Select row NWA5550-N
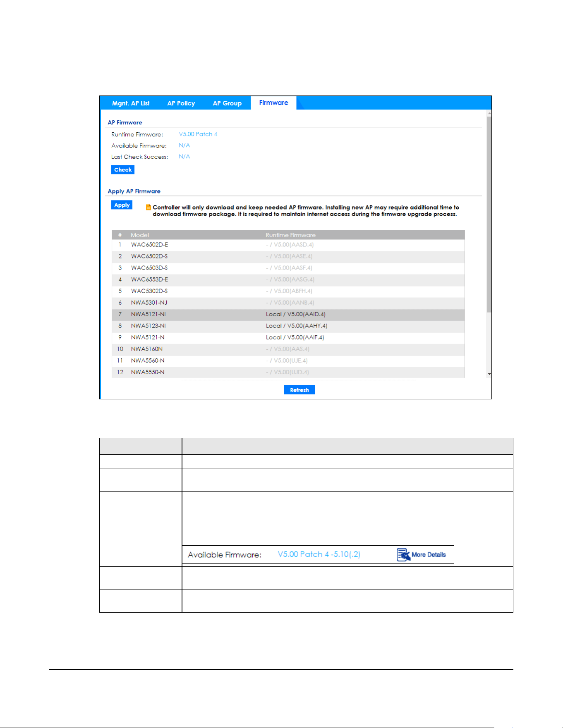Image resolution: width=563 pixels, height=728 pixels. tap(288, 372)
